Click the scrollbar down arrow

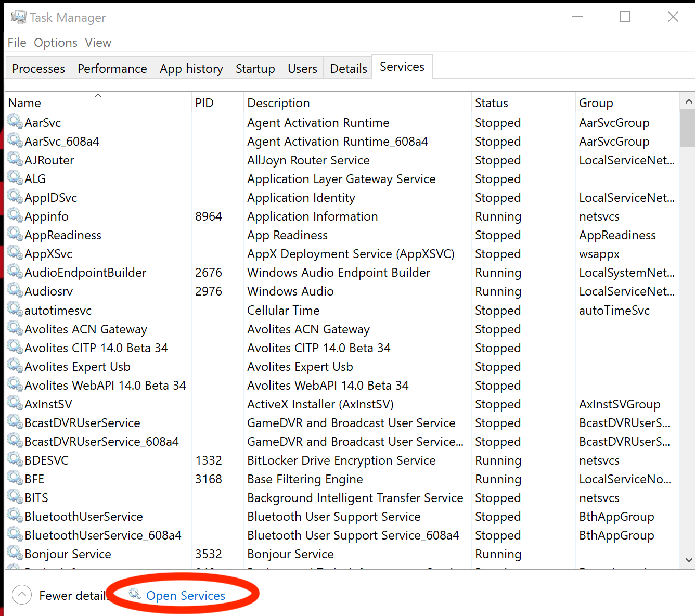pyautogui.click(x=688, y=560)
